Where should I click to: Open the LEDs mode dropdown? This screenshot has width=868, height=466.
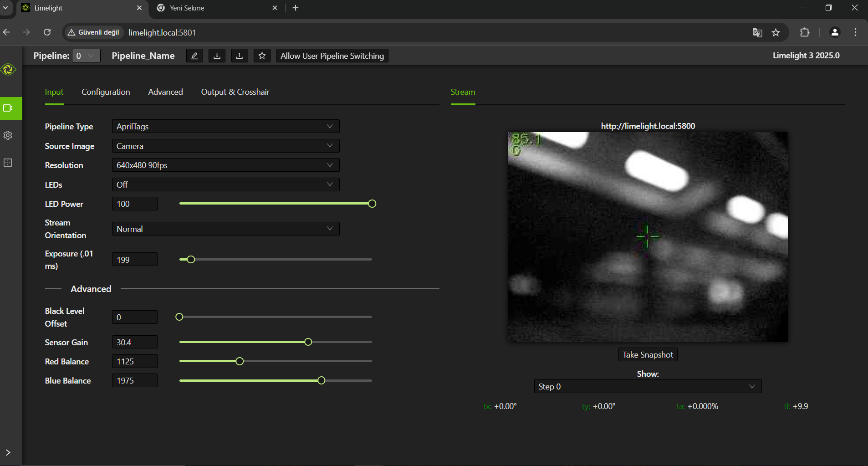click(x=225, y=184)
